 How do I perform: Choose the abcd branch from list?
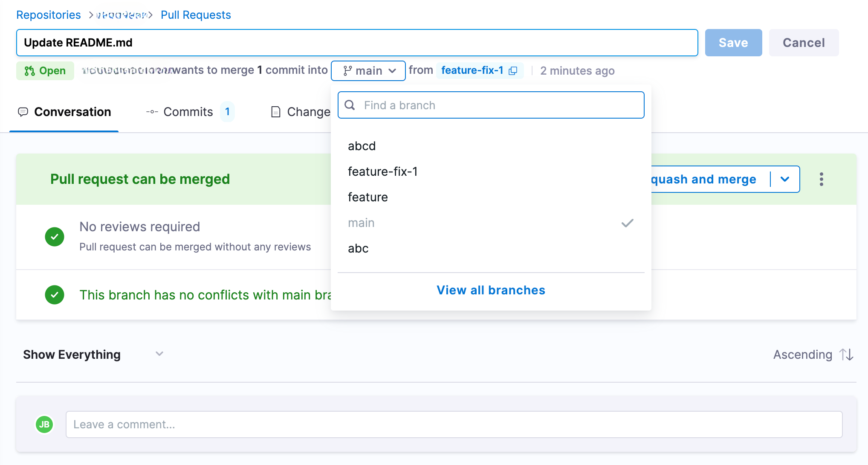[x=362, y=146]
